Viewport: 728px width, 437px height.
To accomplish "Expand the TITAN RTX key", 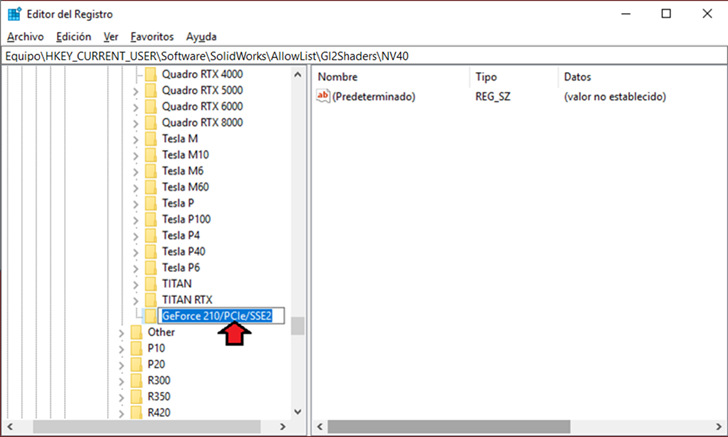I will coord(136,301).
